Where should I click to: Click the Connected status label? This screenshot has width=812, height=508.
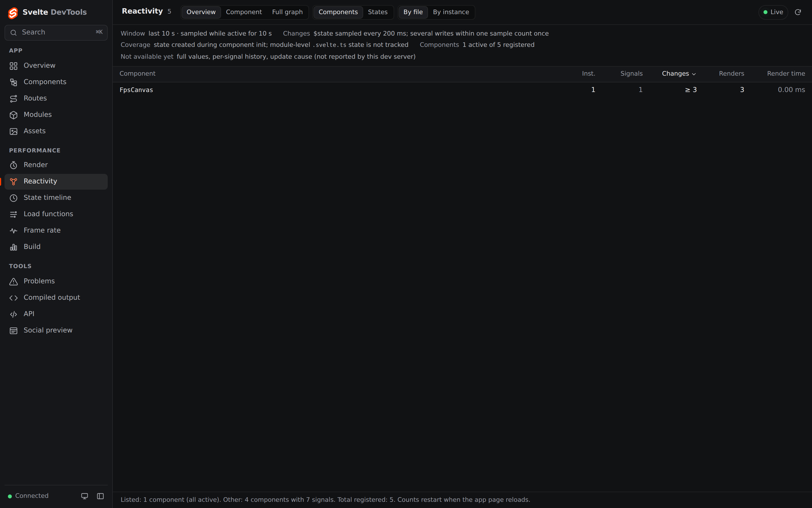click(x=32, y=496)
